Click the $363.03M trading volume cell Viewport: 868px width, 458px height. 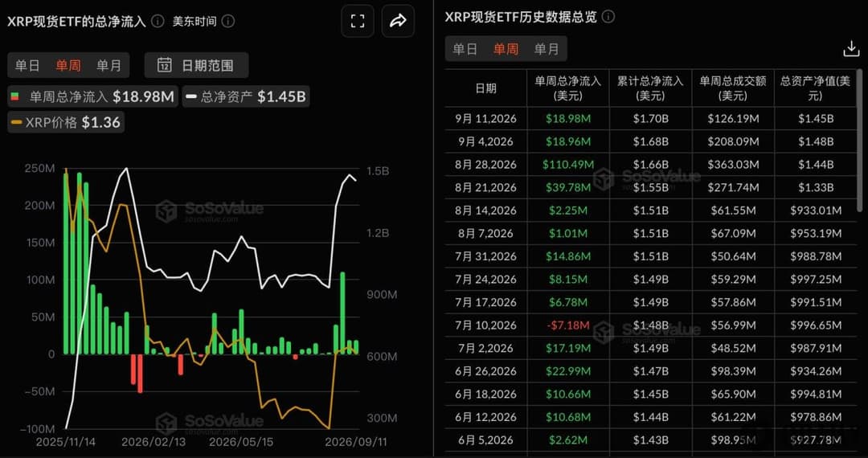click(733, 164)
